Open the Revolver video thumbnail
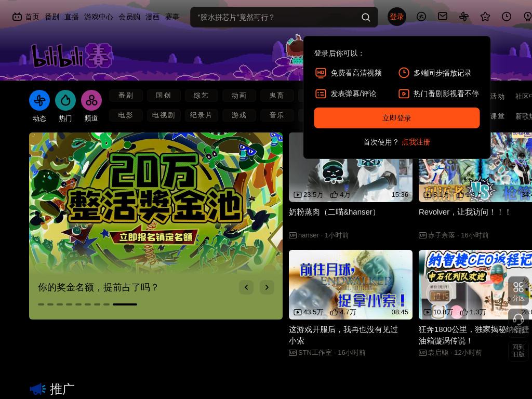 pos(475,180)
